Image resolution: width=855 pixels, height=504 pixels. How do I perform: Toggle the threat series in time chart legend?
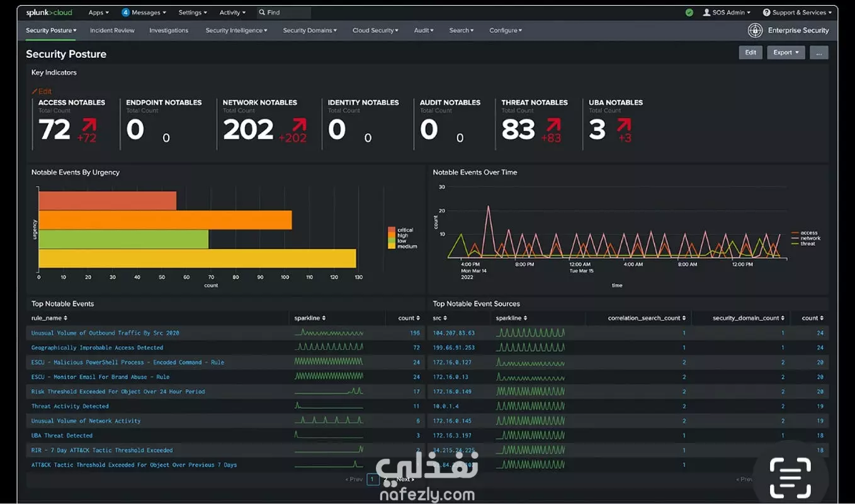click(803, 244)
